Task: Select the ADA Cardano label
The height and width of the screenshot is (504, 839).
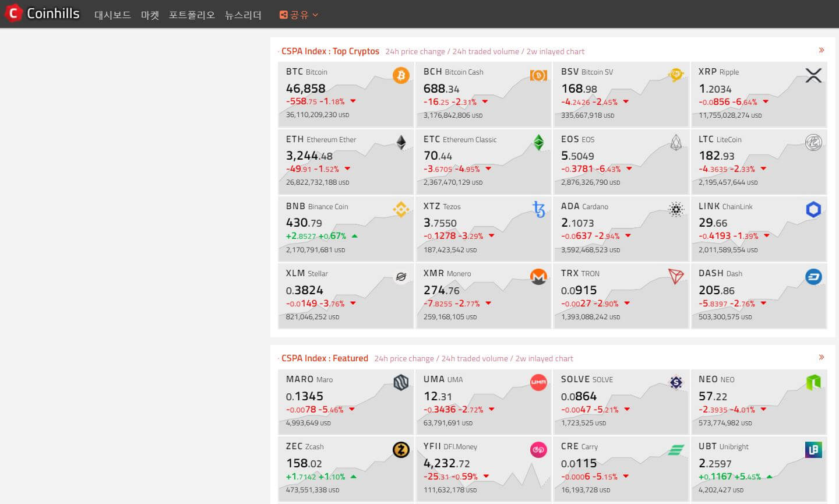Action: pos(584,206)
